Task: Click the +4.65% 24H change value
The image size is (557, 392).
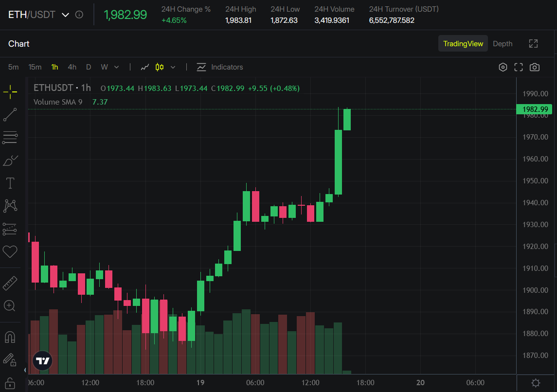Action: coord(174,20)
